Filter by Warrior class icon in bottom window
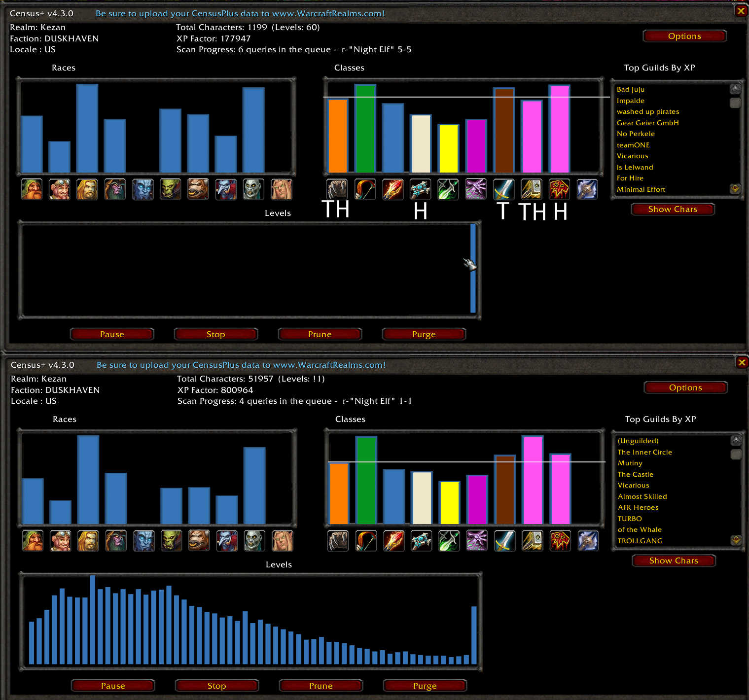The image size is (749, 700). point(504,541)
